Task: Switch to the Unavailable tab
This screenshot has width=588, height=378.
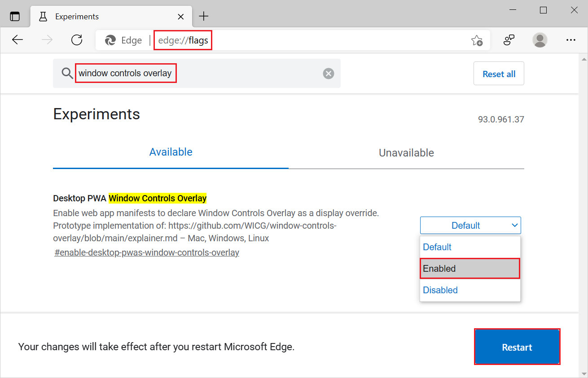Action: point(406,153)
